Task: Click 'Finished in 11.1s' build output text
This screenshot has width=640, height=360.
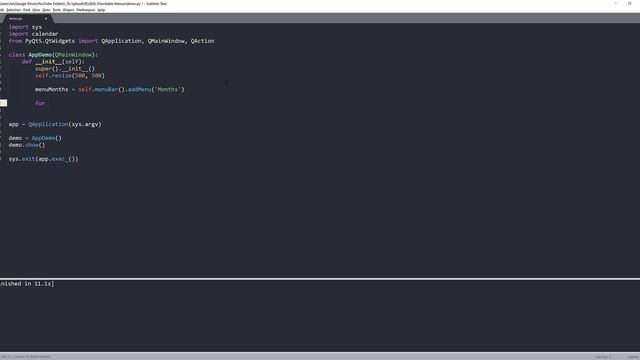Action: 27,284
